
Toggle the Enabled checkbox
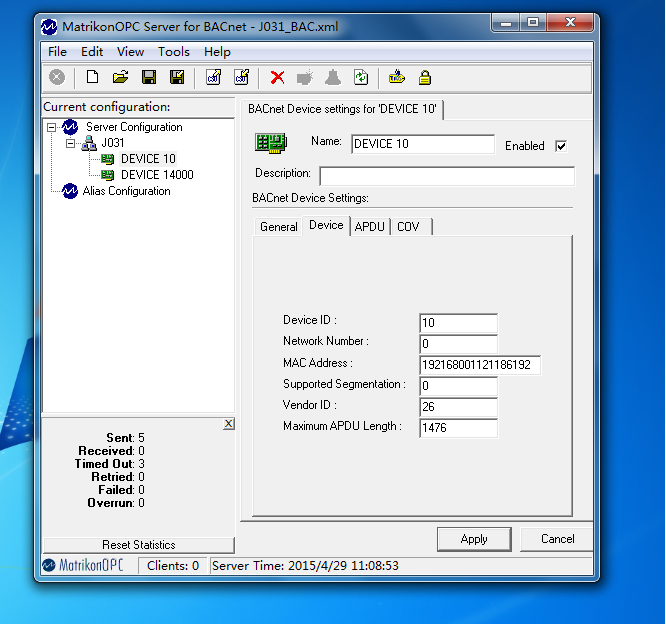[561, 147]
